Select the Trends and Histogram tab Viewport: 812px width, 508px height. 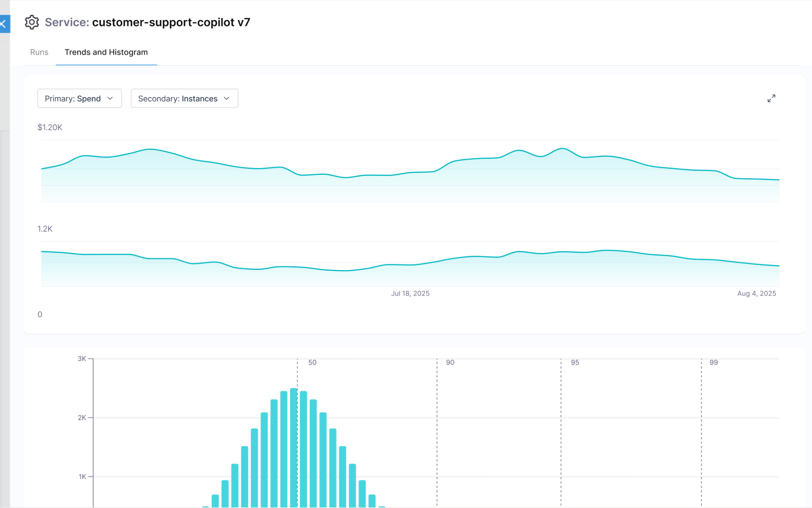[106, 52]
